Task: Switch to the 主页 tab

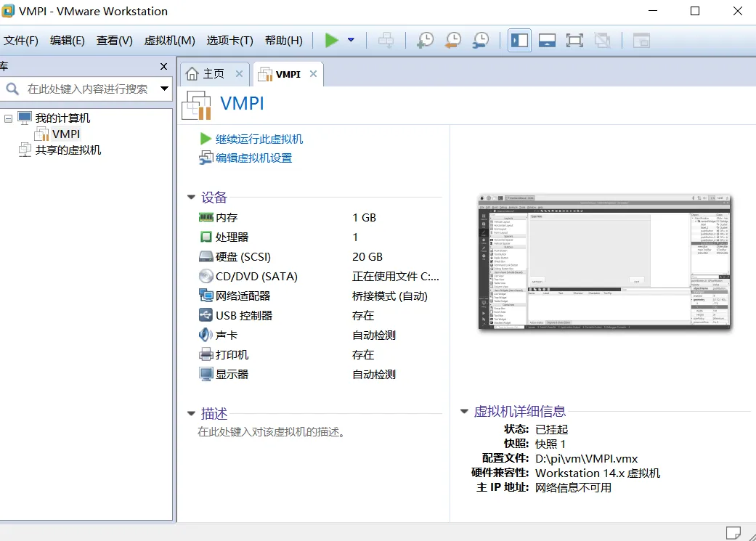Action: point(206,74)
